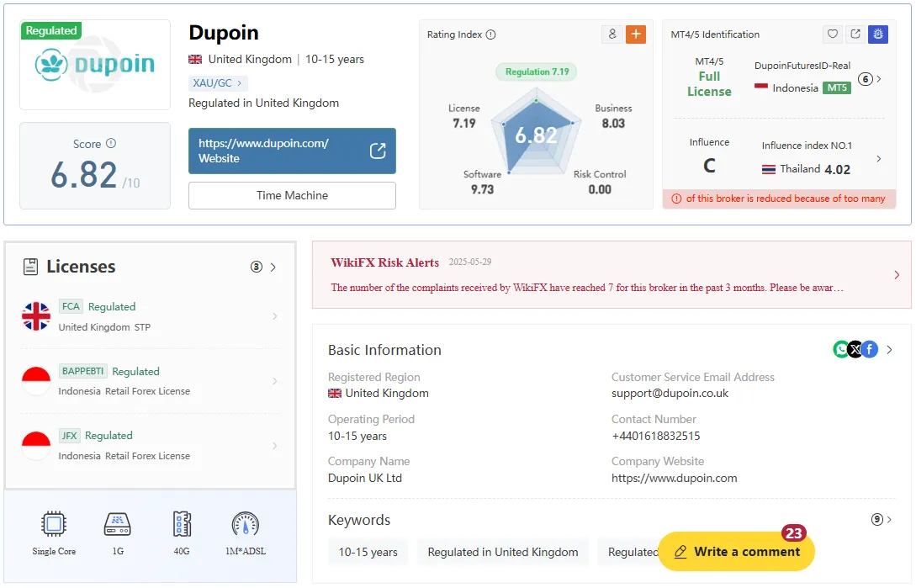
Task: Click the Write a comment button
Action: click(x=737, y=551)
